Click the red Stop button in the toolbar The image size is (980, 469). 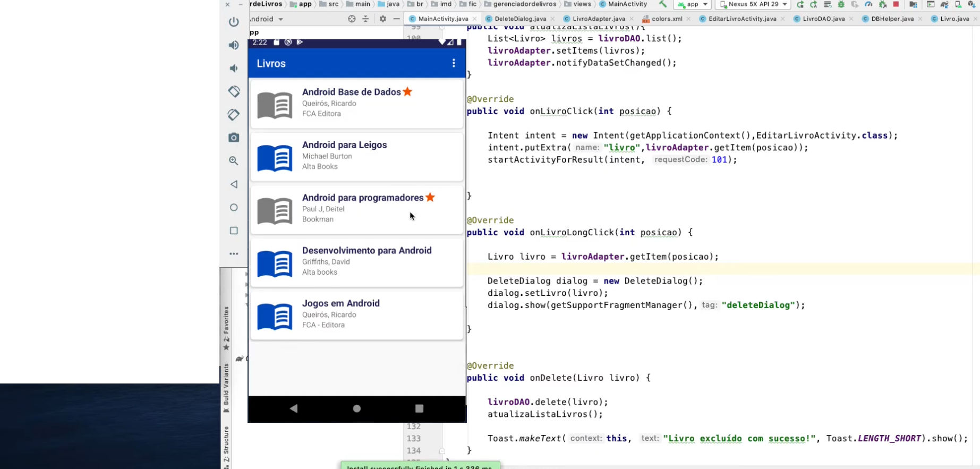click(x=896, y=4)
